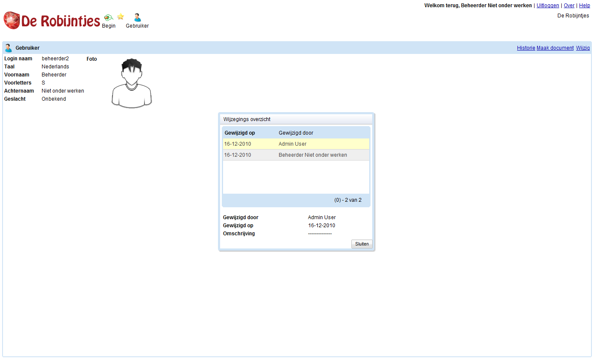Image resolution: width=594 pixels, height=364 pixels.
Task: Edit the user via Wijzig link
Action: [x=583, y=48]
